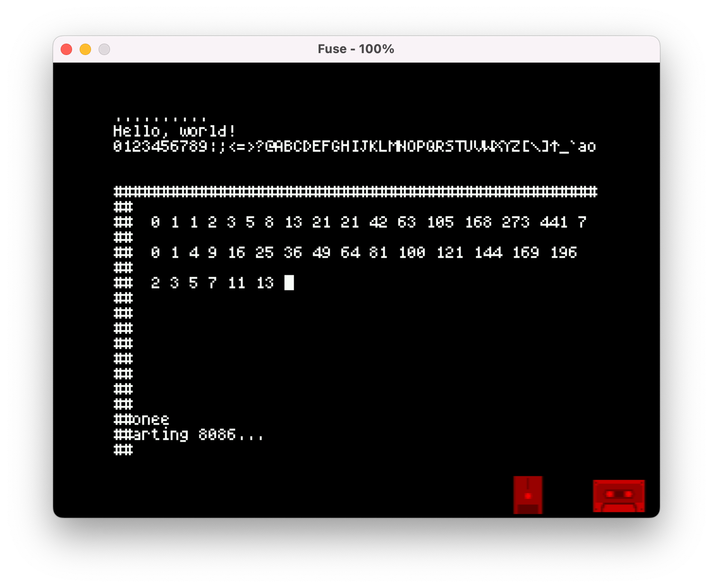Image resolution: width=713 pixels, height=588 pixels.
Task: Click the number 100 in squares row
Action: pos(411,252)
